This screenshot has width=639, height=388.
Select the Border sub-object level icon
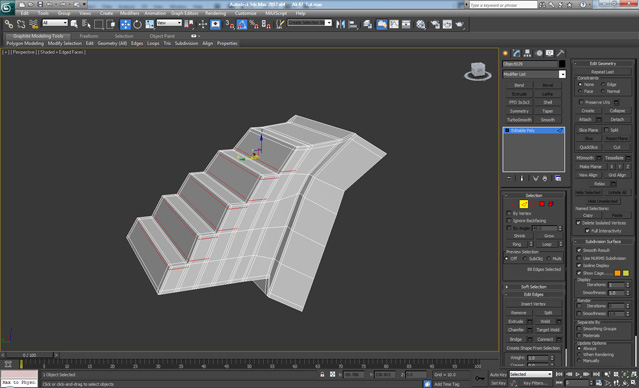533,204
